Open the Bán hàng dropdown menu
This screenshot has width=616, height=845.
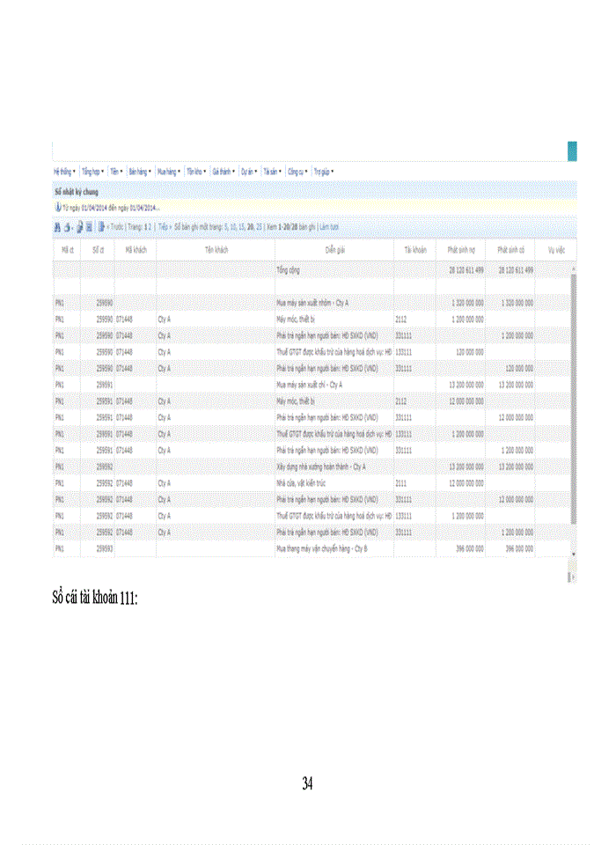[x=140, y=172]
